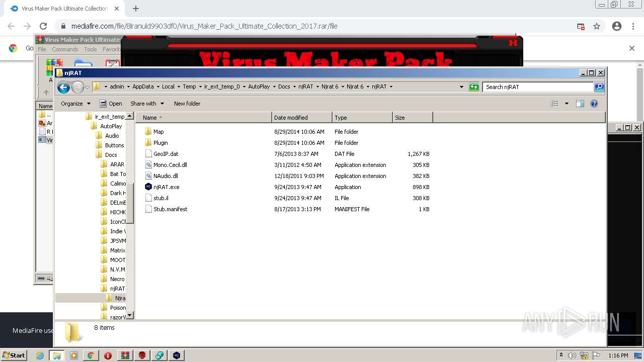
Task: Click the tree scrollbar down arrow
Action: point(130,315)
